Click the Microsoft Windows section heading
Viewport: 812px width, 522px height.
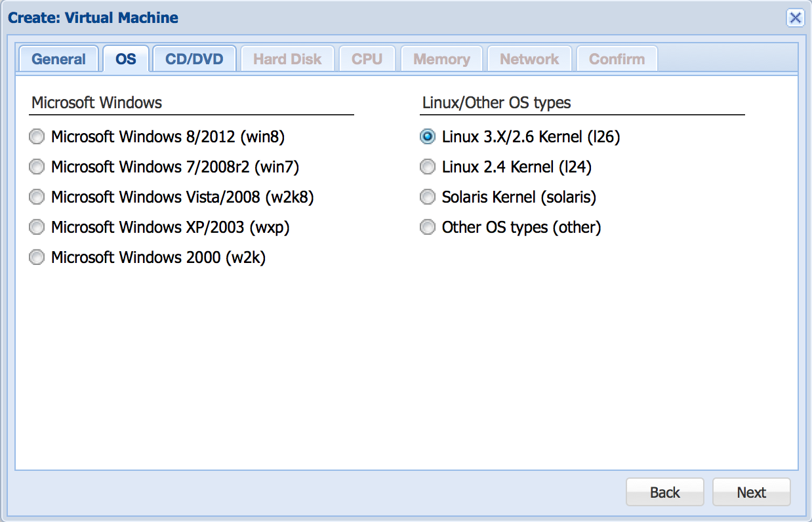coord(96,102)
